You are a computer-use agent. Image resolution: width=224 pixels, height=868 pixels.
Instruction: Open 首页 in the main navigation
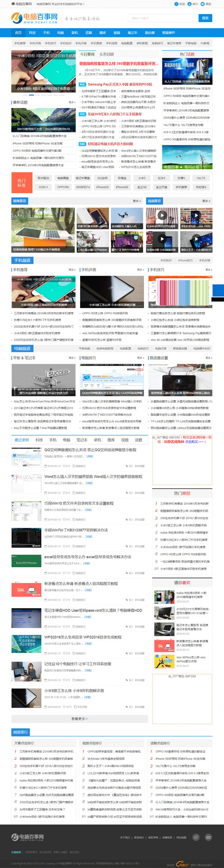click(x=18, y=33)
